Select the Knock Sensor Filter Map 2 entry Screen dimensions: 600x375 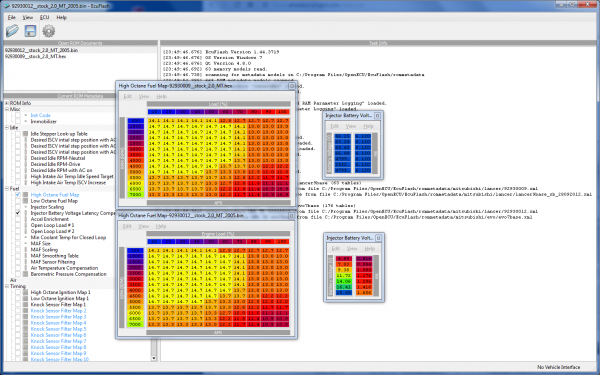point(58,311)
